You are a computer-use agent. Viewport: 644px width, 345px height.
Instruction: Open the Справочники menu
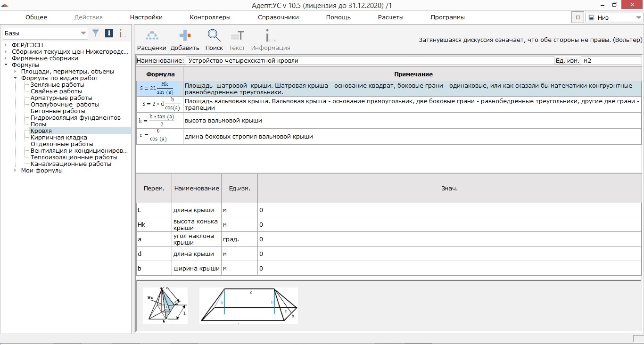278,17
